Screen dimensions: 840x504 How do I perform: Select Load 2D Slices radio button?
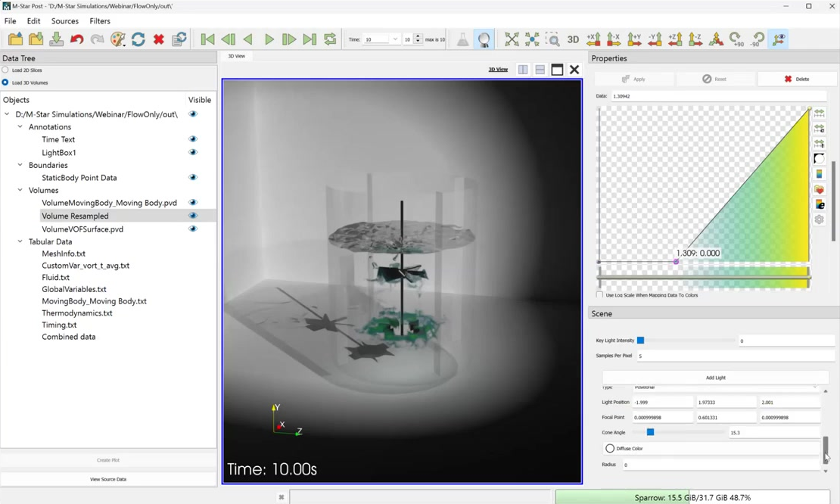5,70
